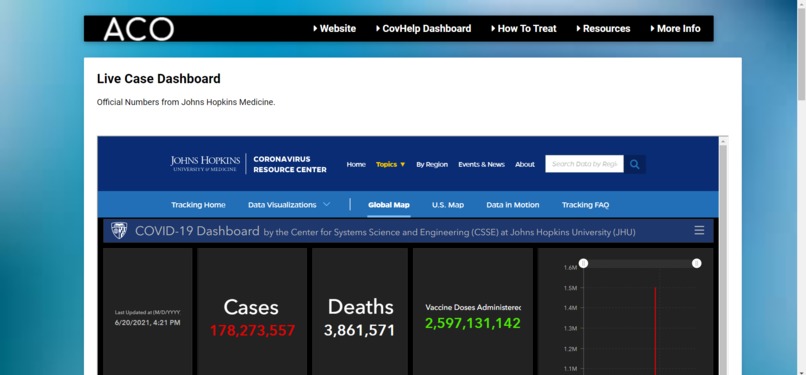The height and width of the screenshot is (375, 806).
Task: Open the Website menu item
Action: point(334,29)
